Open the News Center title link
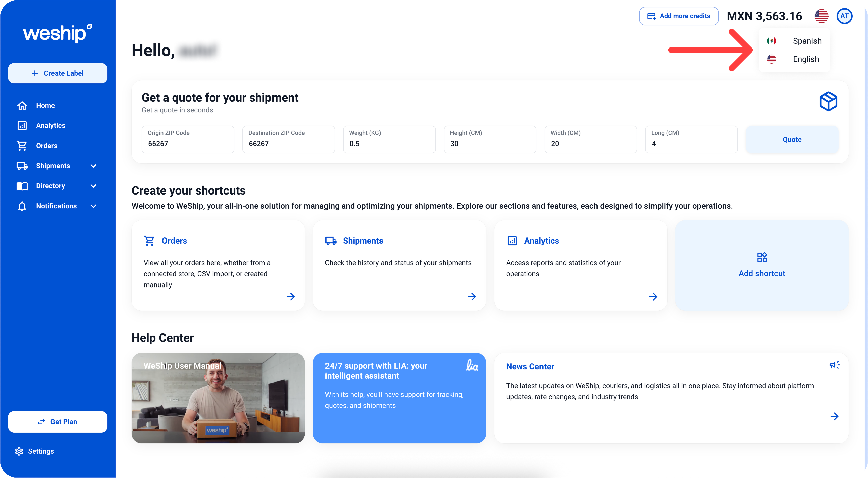 click(x=530, y=367)
